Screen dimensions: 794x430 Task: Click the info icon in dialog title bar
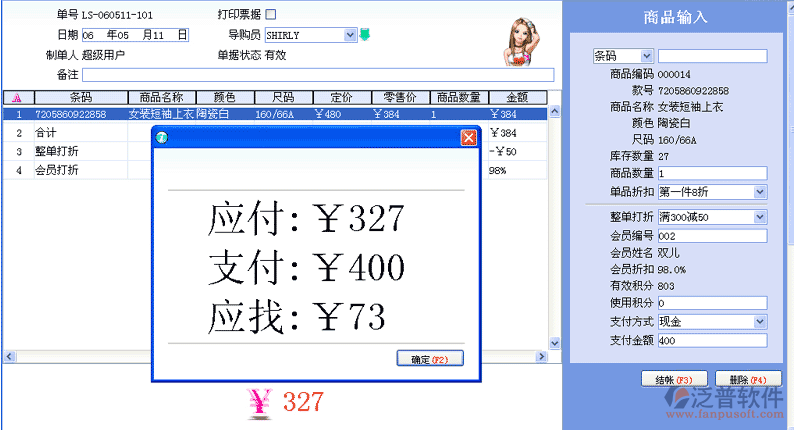tap(162, 138)
